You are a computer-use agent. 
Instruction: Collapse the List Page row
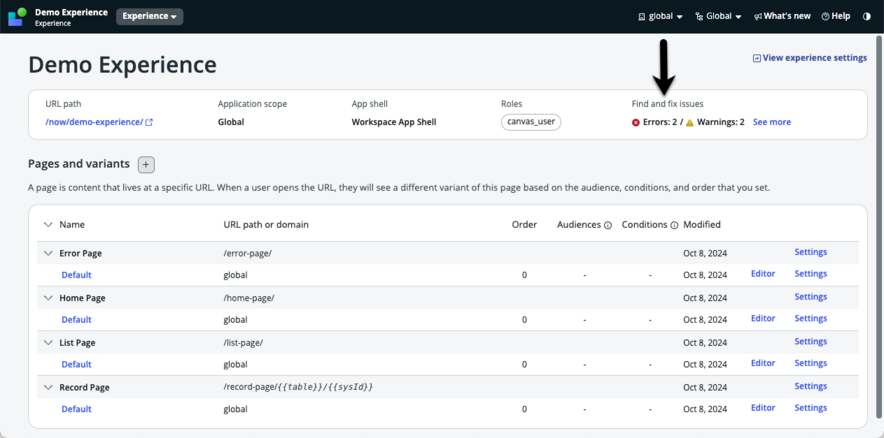(x=48, y=343)
